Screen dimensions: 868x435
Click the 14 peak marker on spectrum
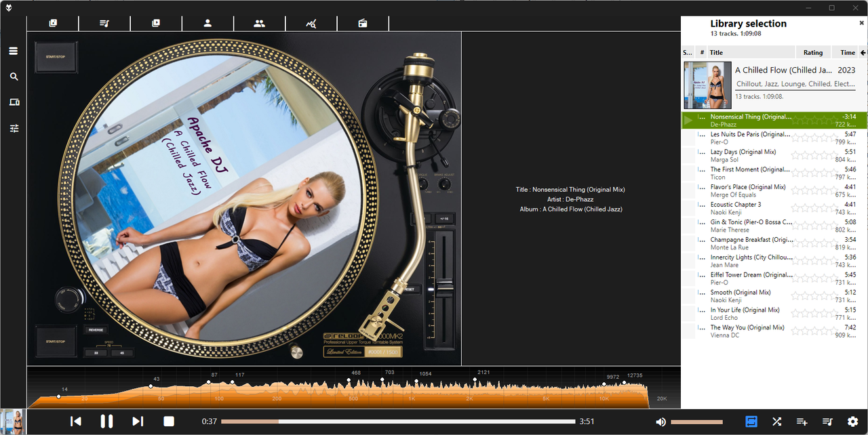point(59,396)
